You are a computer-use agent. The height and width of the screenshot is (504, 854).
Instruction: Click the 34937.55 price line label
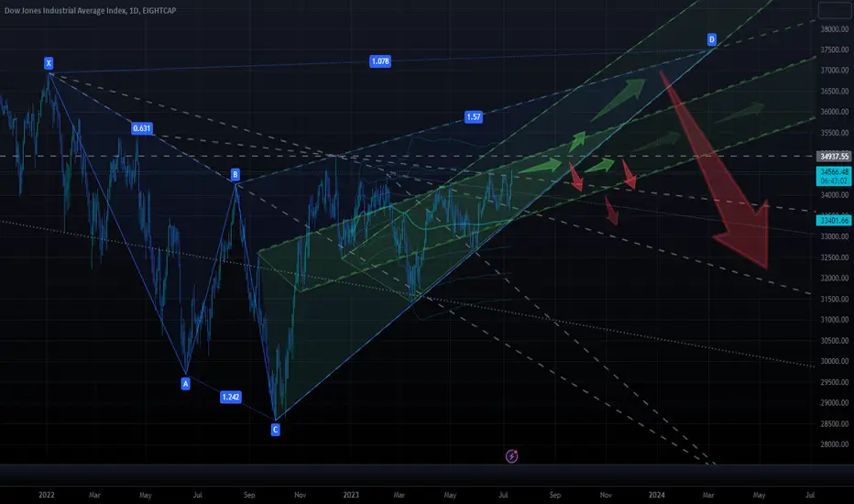(834, 157)
